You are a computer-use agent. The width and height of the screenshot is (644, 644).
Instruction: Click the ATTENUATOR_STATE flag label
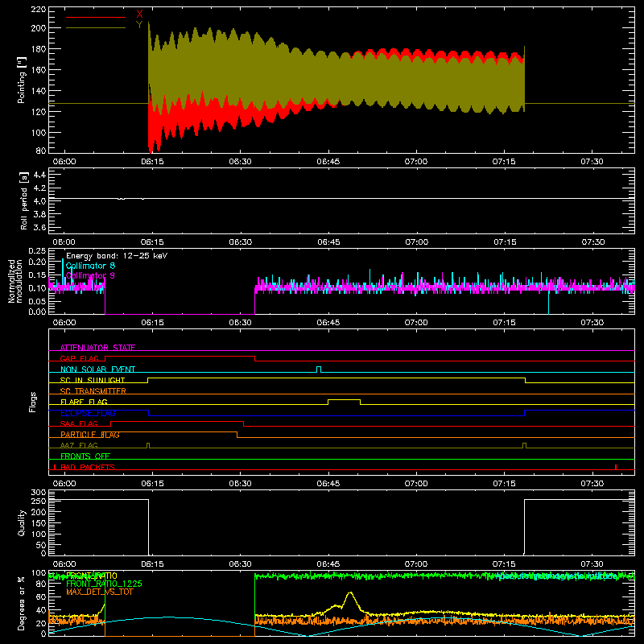pyautogui.click(x=97, y=348)
